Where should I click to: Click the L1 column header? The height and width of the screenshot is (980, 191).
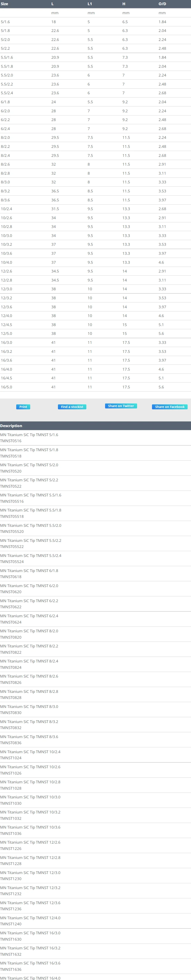tap(90, 4)
